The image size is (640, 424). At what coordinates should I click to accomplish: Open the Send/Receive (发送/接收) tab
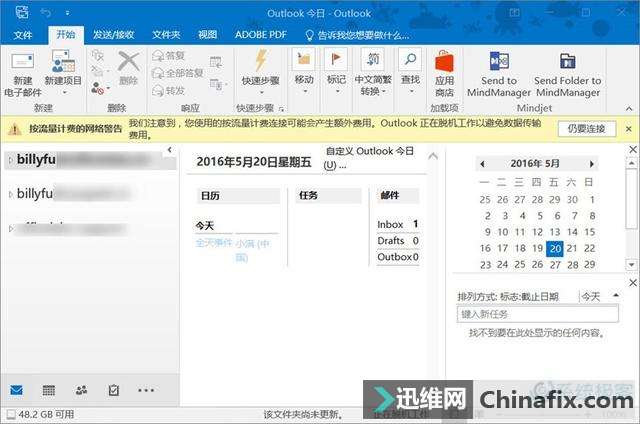point(113,35)
